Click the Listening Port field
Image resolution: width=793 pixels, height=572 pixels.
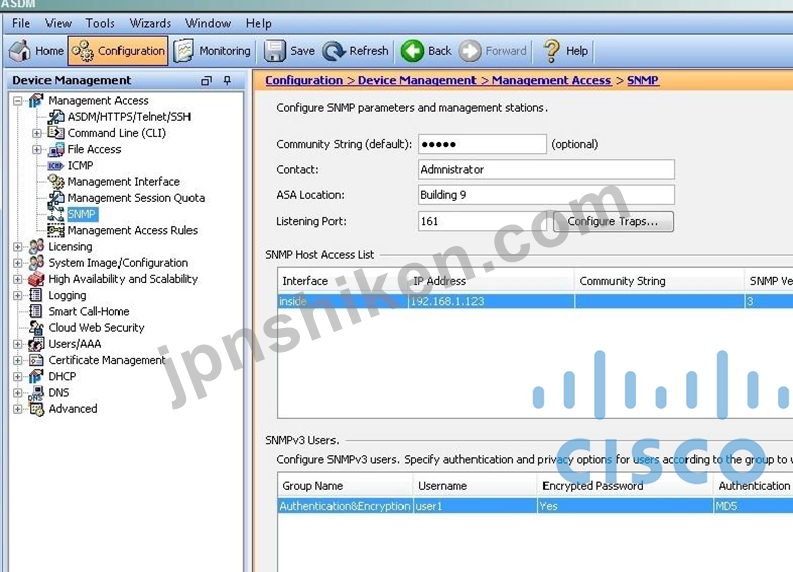click(x=484, y=222)
